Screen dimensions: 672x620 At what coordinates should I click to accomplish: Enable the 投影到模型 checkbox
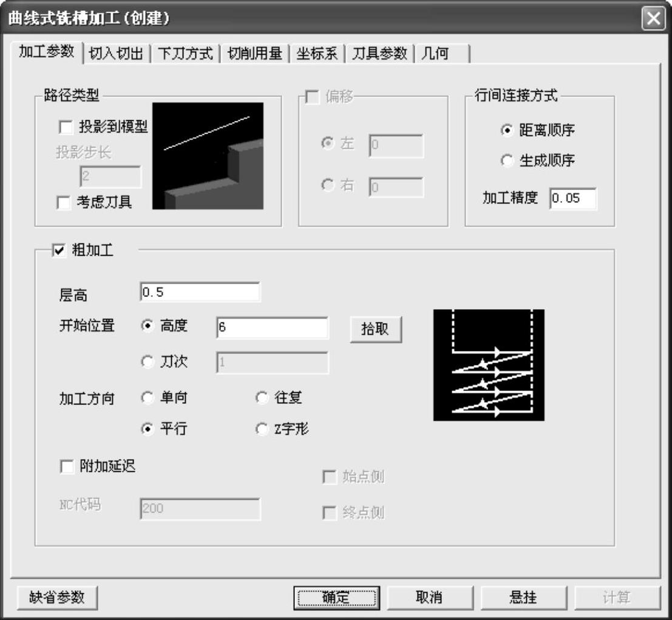(64, 127)
